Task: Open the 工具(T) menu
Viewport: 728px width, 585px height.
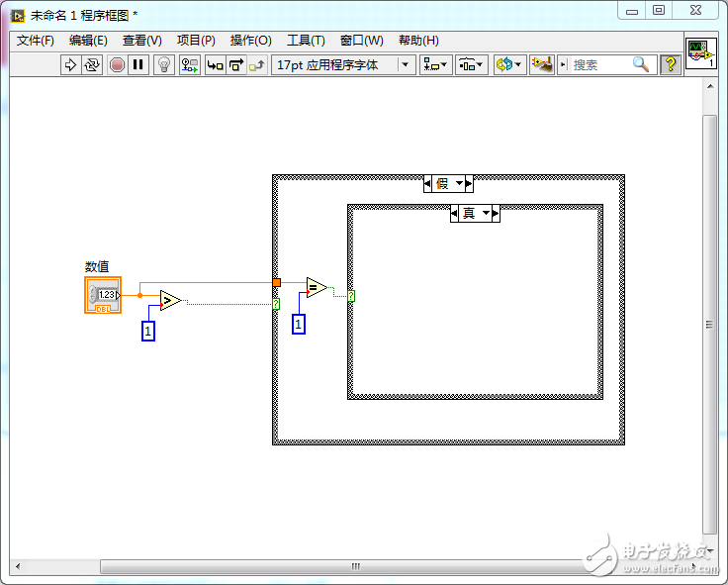Action: pyautogui.click(x=306, y=41)
